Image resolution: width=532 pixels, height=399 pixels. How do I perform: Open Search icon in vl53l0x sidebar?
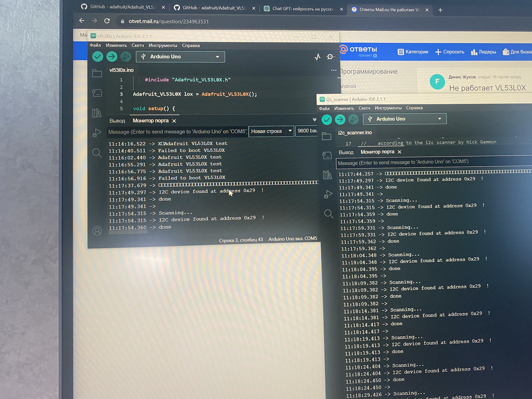[x=97, y=153]
